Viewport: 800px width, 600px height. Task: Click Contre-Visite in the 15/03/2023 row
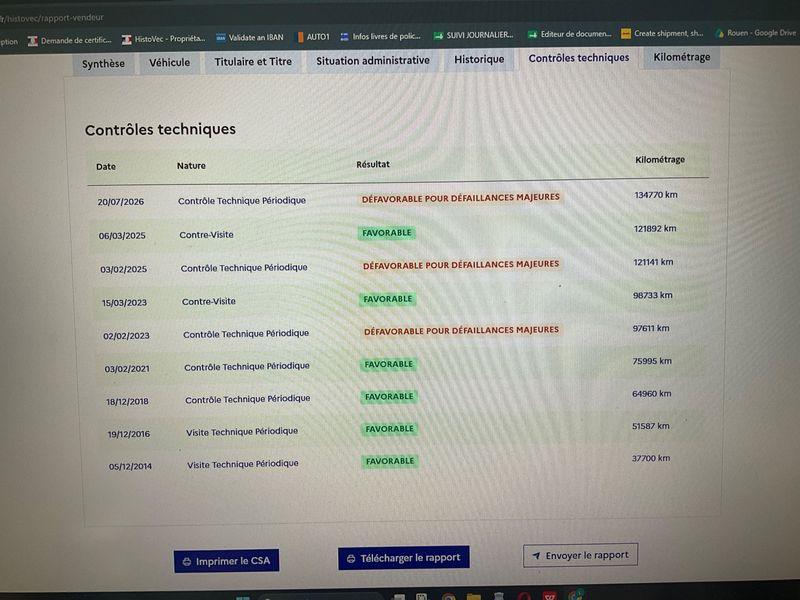pyautogui.click(x=209, y=302)
